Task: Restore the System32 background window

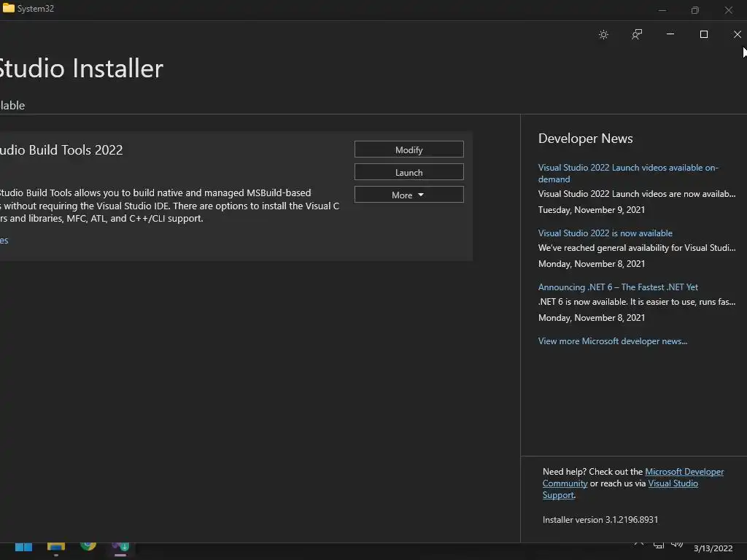Action: (695, 10)
